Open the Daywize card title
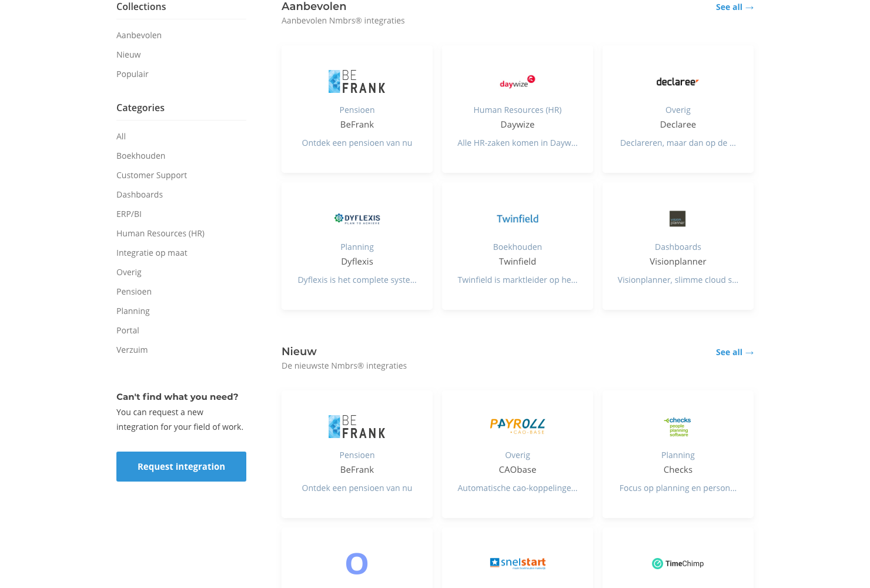Screen dimensions: 870x588 pyautogui.click(x=517, y=125)
